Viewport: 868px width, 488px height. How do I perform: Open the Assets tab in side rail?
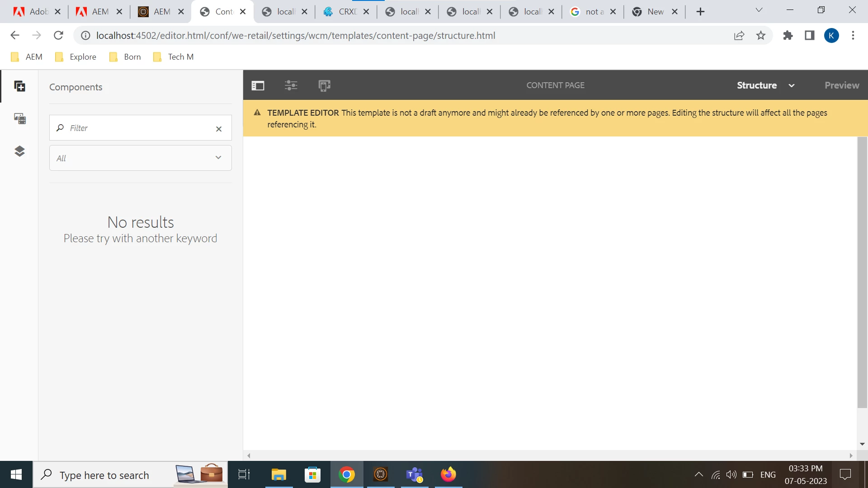pos(19,119)
